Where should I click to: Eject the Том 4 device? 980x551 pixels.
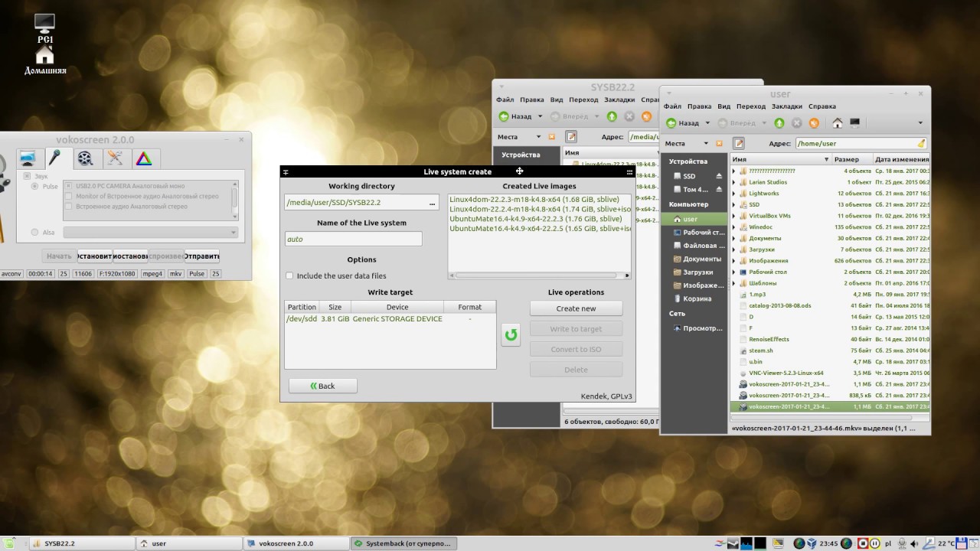[719, 189]
